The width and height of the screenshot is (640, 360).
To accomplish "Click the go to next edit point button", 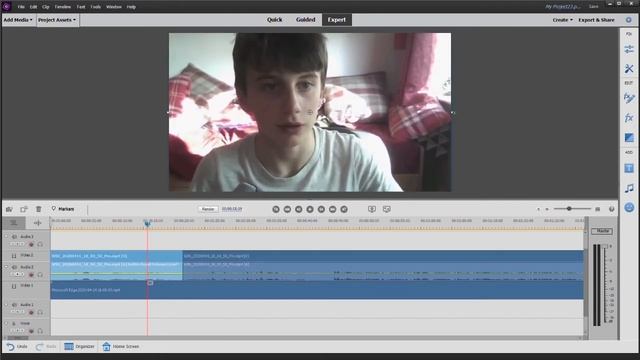I will pyautogui.click(x=344, y=209).
